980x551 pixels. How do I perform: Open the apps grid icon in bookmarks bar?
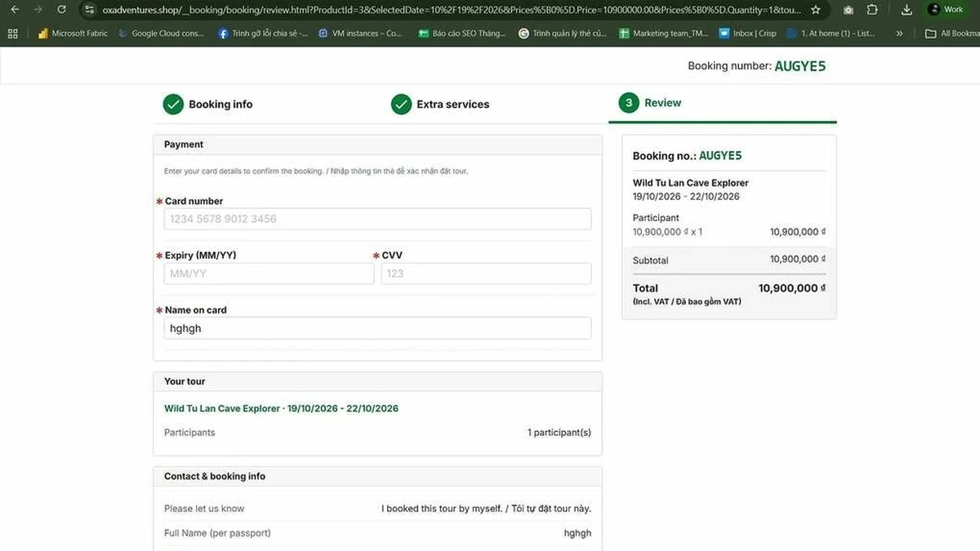[12, 33]
